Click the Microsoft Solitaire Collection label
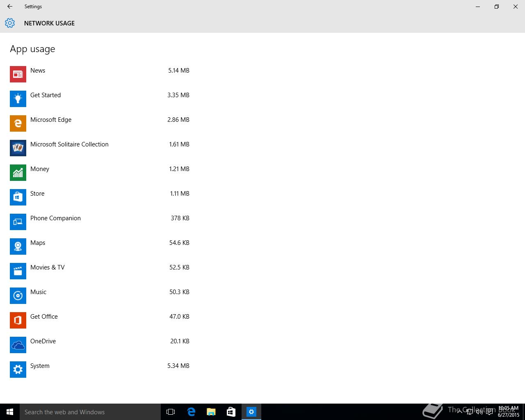This screenshot has width=525, height=420. coord(69,144)
